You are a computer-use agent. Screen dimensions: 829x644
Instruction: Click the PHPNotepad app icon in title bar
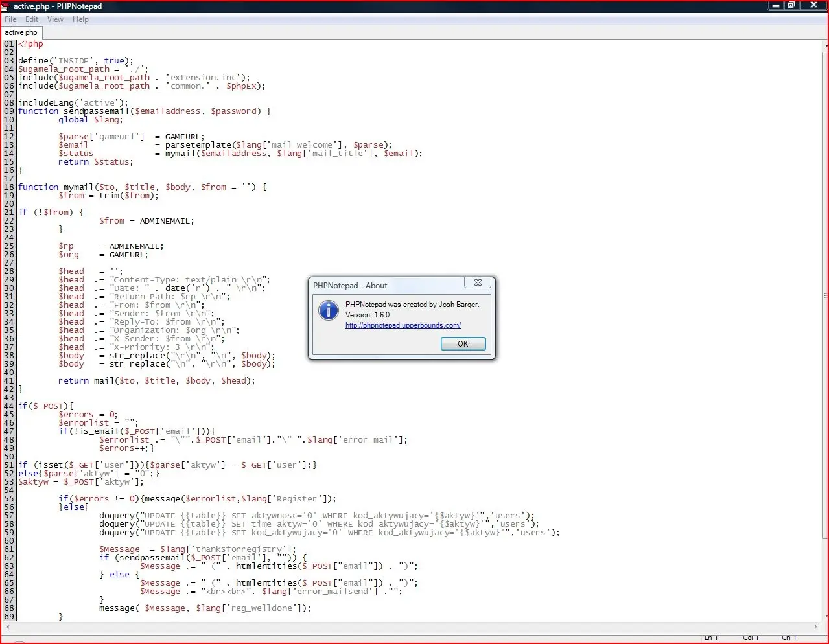click(x=6, y=6)
